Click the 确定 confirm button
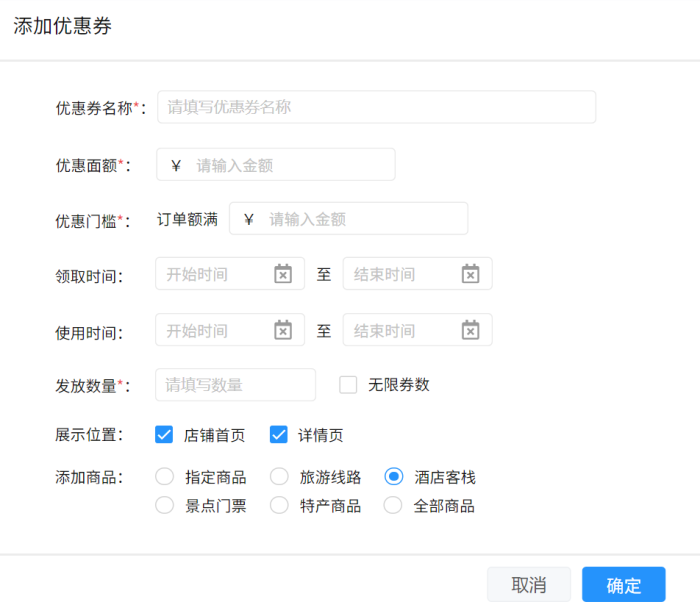The image size is (700, 613). (x=624, y=584)
